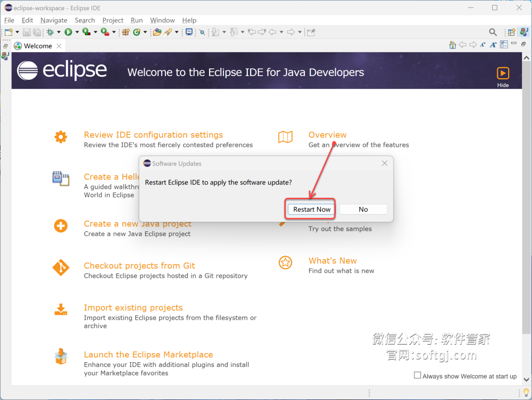Open the File menu
The image size is (532, 400).
tap(9, 20)
